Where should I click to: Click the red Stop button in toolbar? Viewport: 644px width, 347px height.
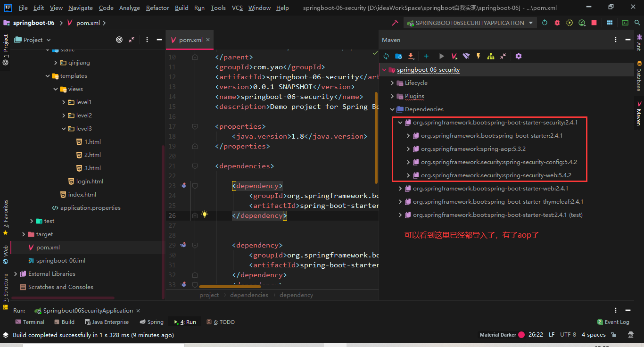[594, 23]
